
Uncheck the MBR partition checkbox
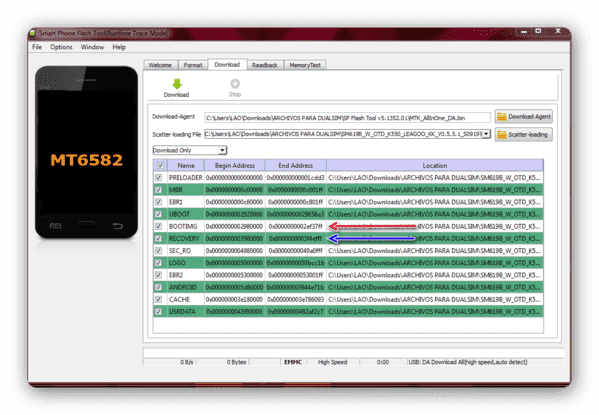[159, 190]
